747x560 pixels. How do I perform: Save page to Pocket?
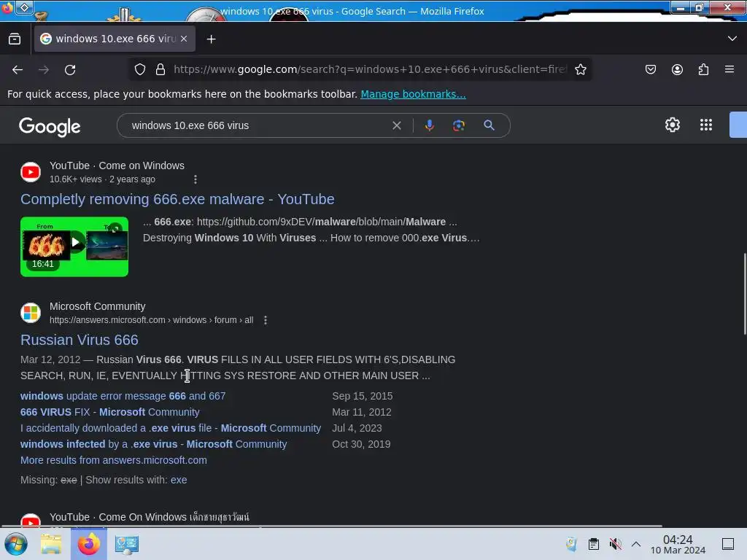click(x=650, y=69)
